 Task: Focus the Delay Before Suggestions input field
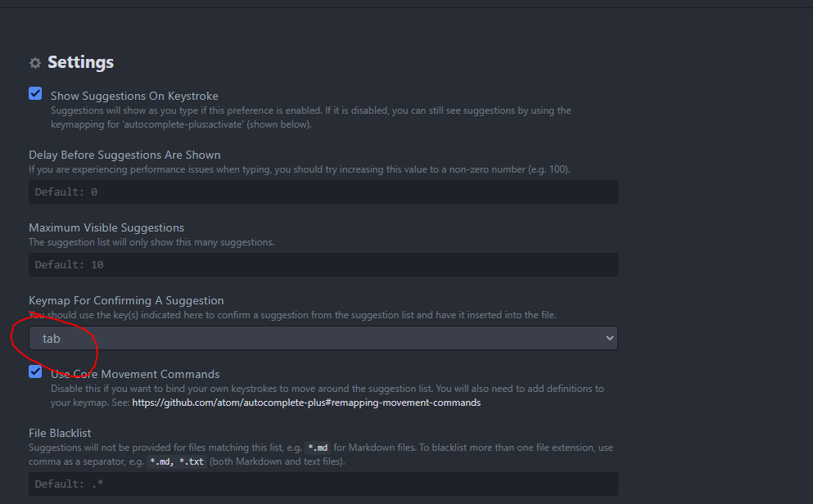(323, 192)
